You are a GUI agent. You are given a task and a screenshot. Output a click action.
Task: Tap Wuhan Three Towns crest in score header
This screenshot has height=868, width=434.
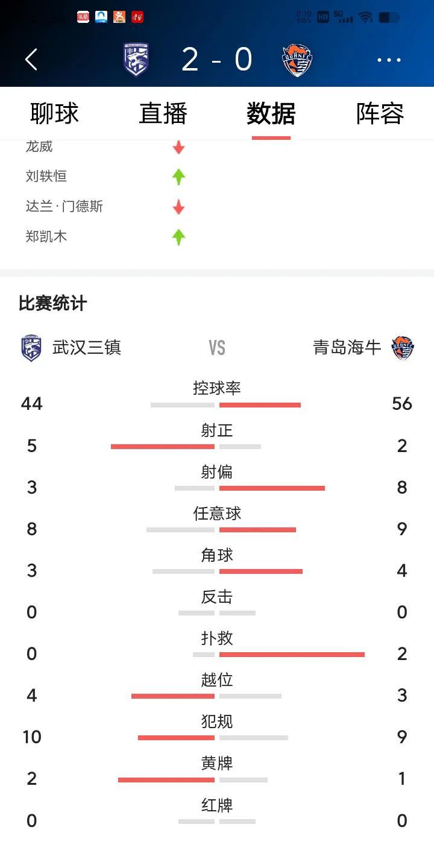[x=136, y=60]
